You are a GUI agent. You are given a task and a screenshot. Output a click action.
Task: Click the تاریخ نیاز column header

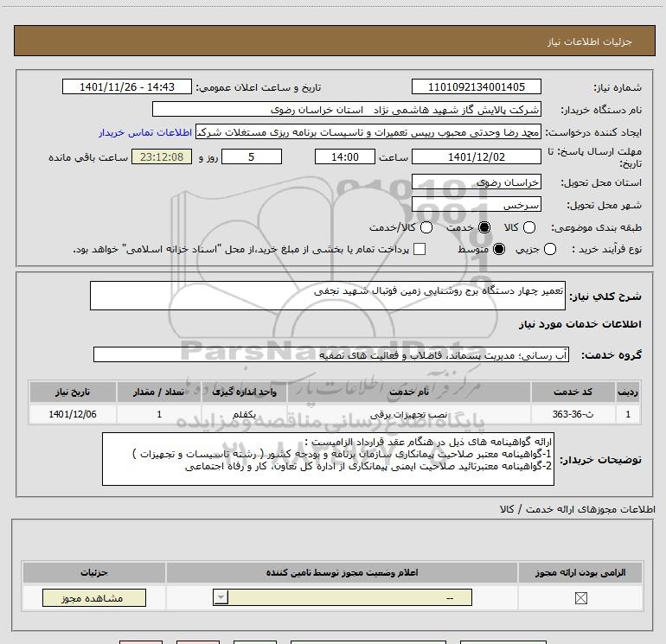pos(73,392)
